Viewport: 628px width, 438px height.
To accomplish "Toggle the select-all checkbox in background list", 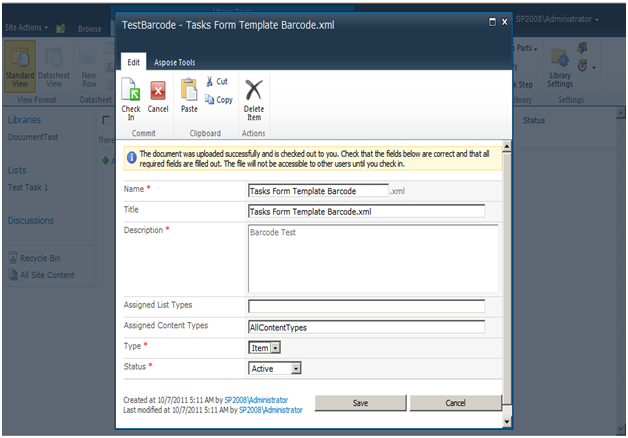I will click(x=106, y=120).
